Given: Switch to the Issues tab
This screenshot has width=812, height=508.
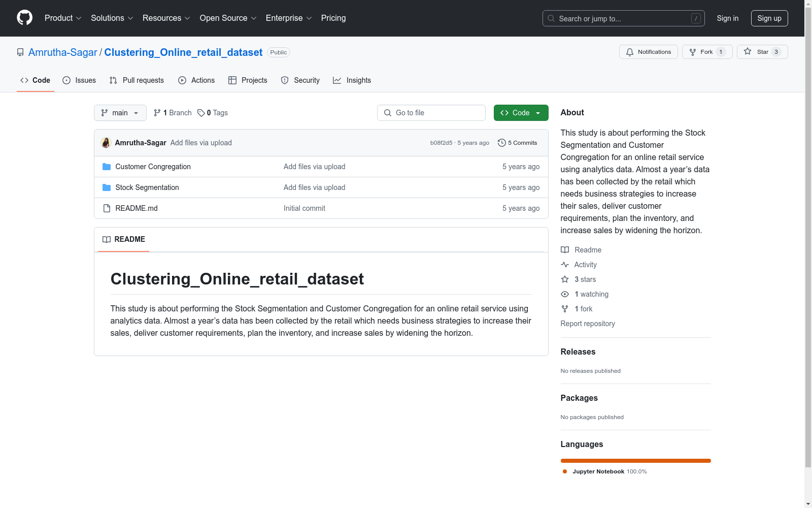Looking at the screenshot, I should tap(79, 80).
